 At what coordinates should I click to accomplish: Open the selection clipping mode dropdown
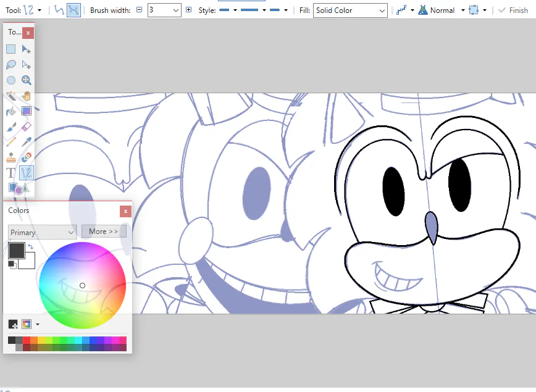[x=485, y=10]
